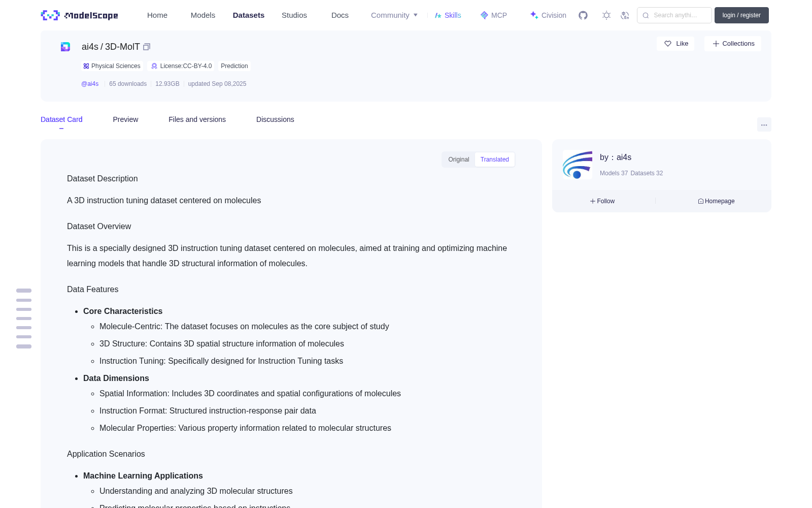This screenshot has height=508, width=812.
Task: Click the "12.93GB" size text
Action: pos(167,84)
